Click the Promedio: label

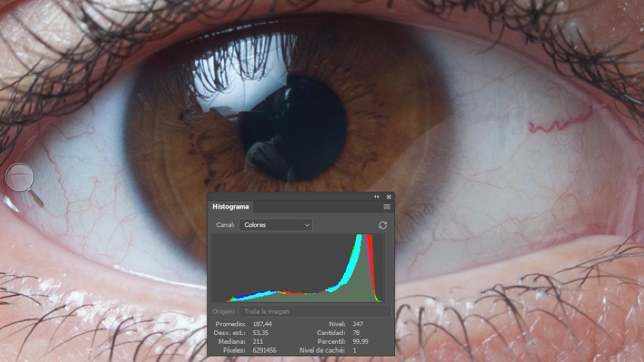click(x=230, y=324)
